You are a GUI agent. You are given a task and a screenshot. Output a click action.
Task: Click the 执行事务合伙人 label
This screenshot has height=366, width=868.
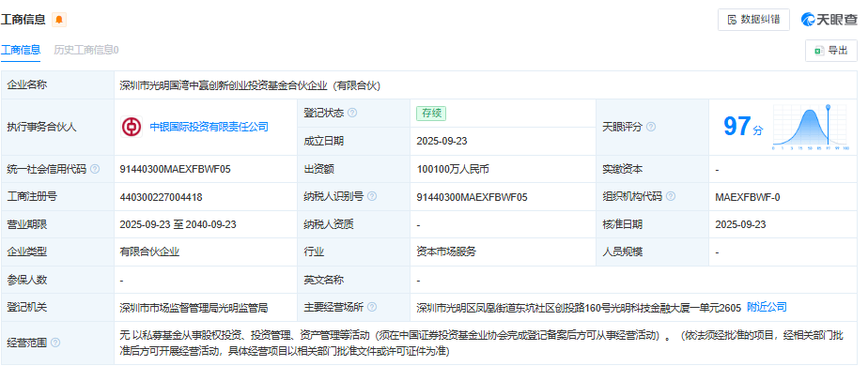pos(41,127)
